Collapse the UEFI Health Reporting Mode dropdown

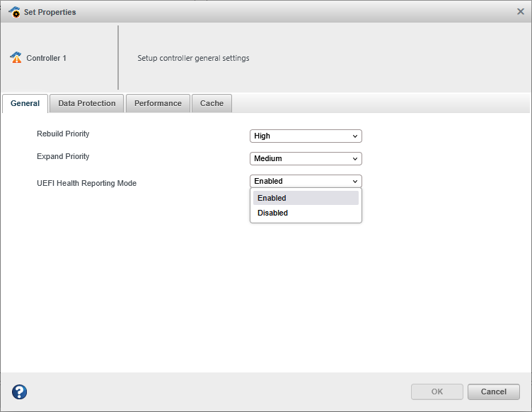[x=306, y=181]
